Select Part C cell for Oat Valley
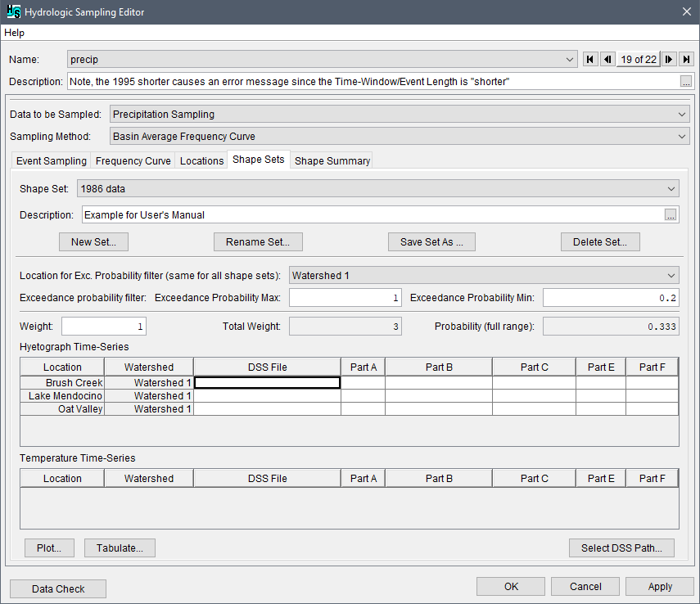The height and width of the screenshot is (604, 700). point(535,409)
